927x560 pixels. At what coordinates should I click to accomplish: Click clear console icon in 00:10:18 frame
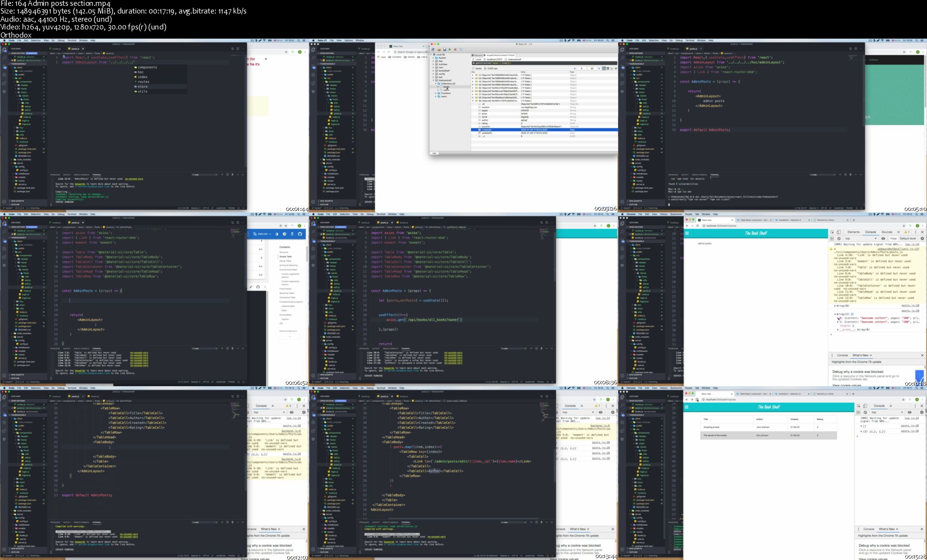(x=839, y=238)
